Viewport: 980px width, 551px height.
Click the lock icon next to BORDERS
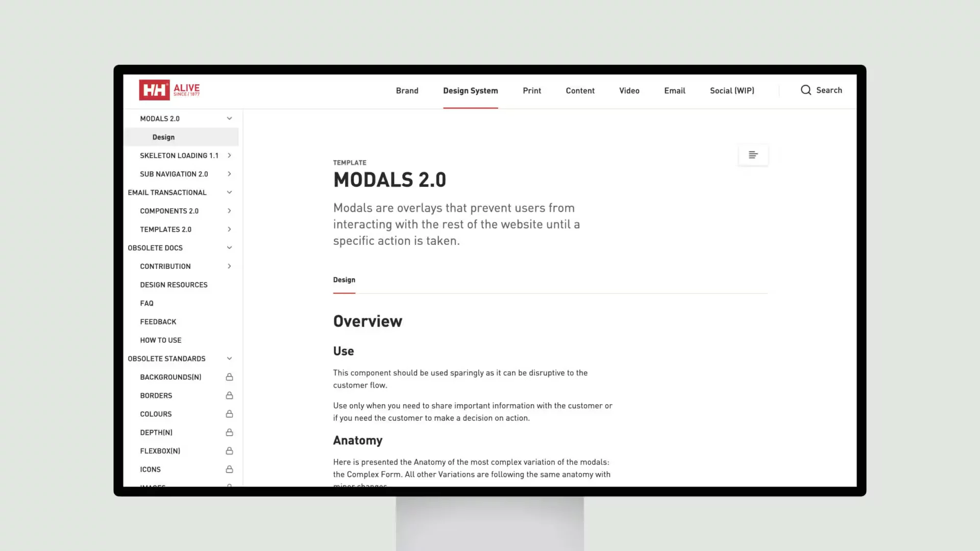pos(229,395)
